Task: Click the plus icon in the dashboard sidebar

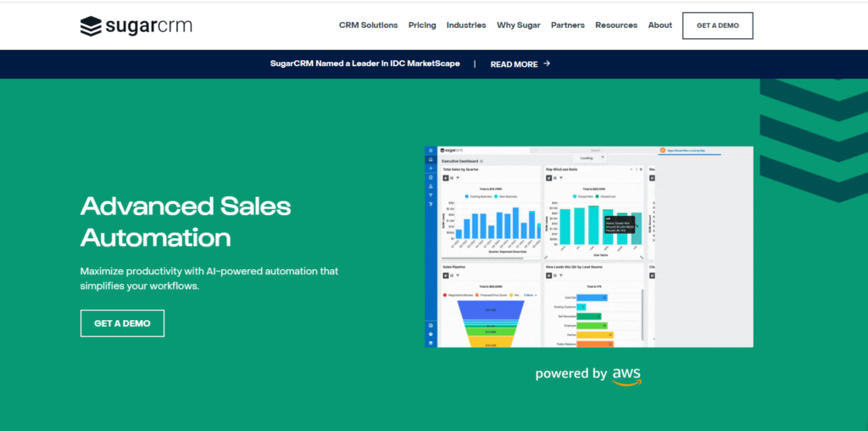Action: [431, 169]
